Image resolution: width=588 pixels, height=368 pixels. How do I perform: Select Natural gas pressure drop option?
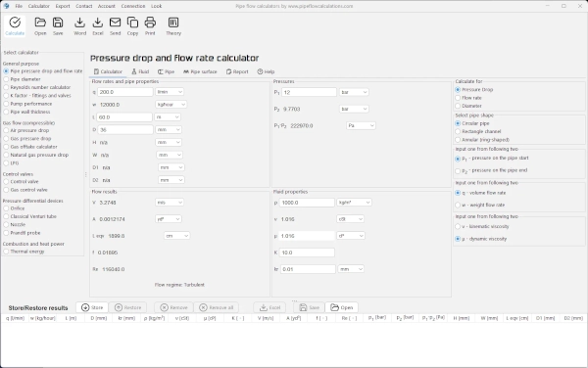[x=36, y=155]
